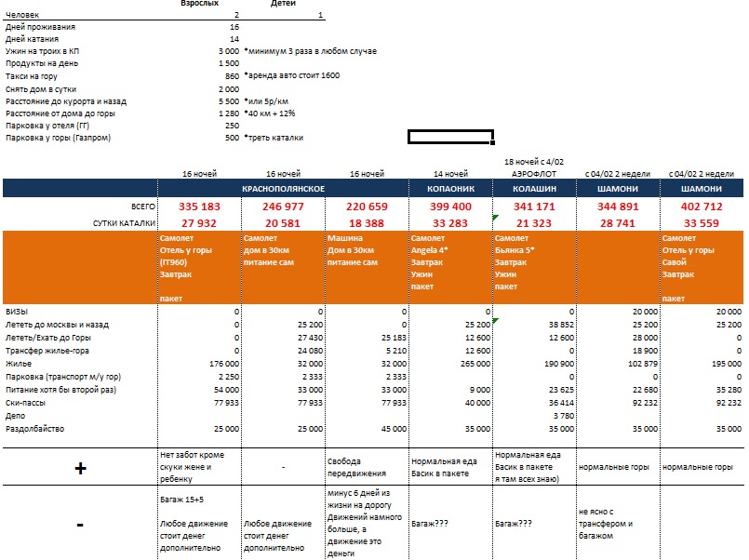Select the red total 344 891

coord(618,207)
